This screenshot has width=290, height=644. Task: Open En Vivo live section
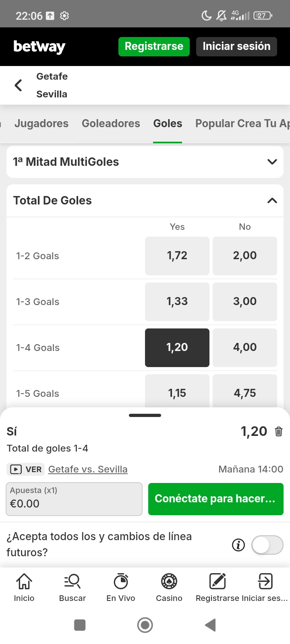pyautogui.click(x=121, y=587)
